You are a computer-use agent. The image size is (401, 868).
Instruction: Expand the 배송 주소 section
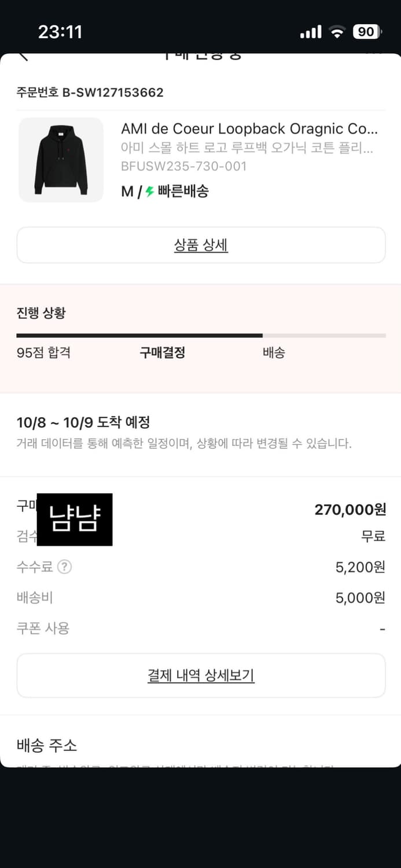(x=46, y=746)
